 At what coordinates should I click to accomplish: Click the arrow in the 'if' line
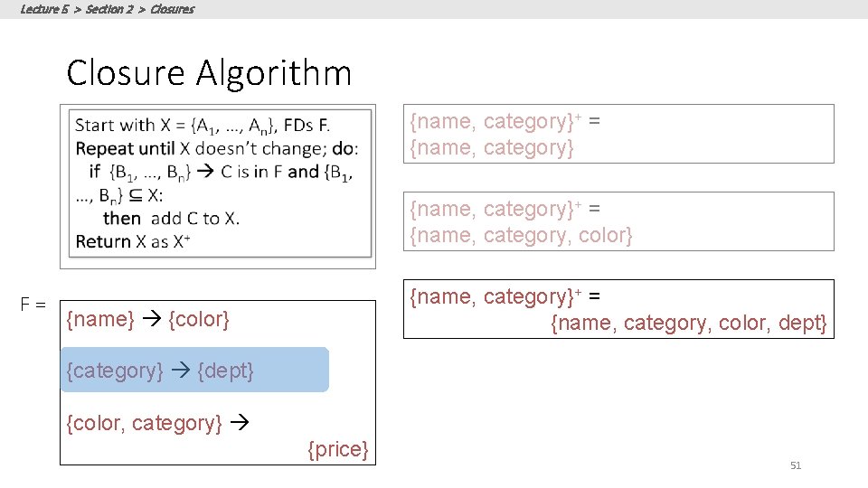pos(205,171)
